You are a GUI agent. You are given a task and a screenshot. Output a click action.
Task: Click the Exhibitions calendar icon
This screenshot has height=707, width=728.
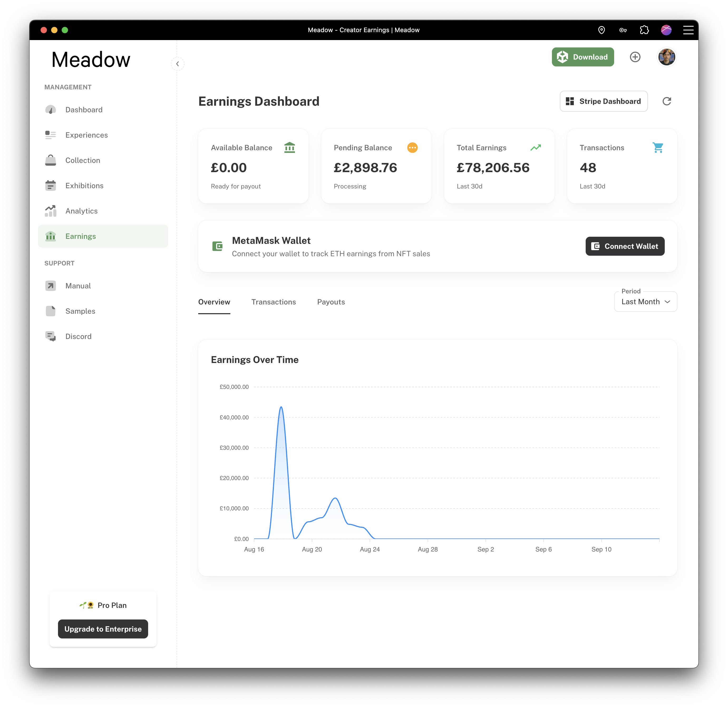pyautogui.click(x=51, y=185)
